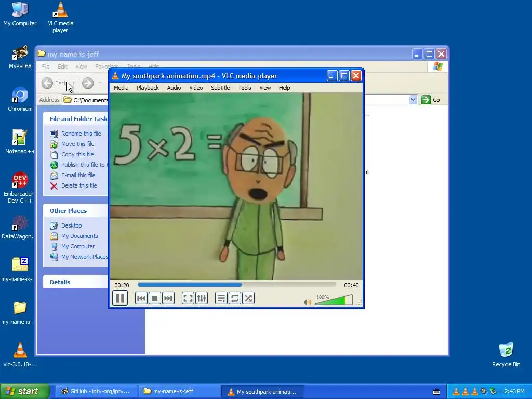
Task: Open Notepad++ desktop icon
Action: point(19,142)
